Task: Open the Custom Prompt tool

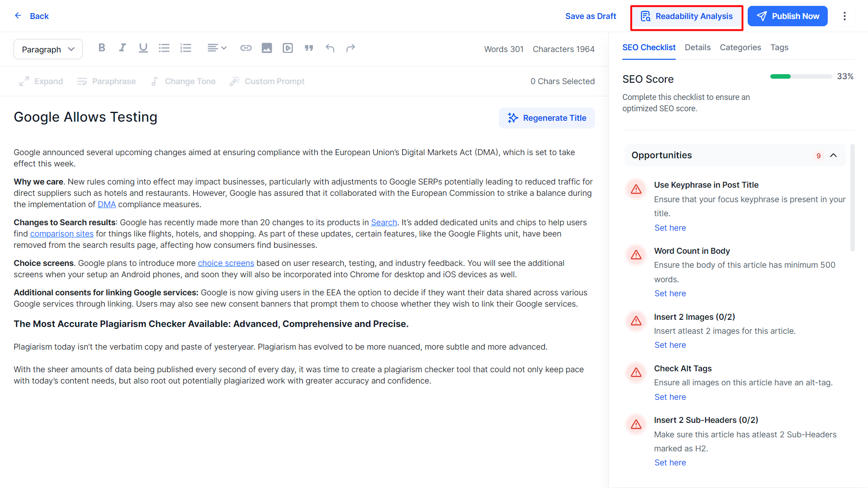Action: click(x=267, y=81)
